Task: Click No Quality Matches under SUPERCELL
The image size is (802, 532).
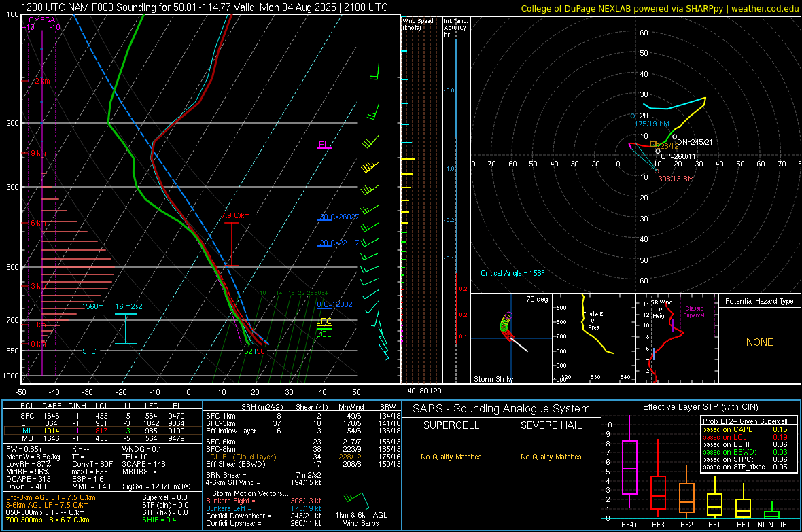Action: coord(451,457)
